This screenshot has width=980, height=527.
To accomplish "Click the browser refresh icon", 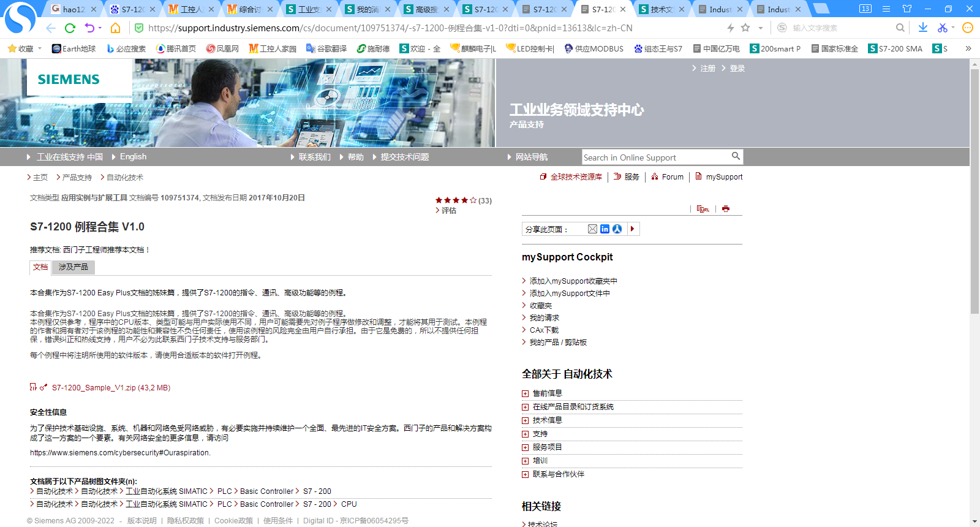I will pos(70,28).
